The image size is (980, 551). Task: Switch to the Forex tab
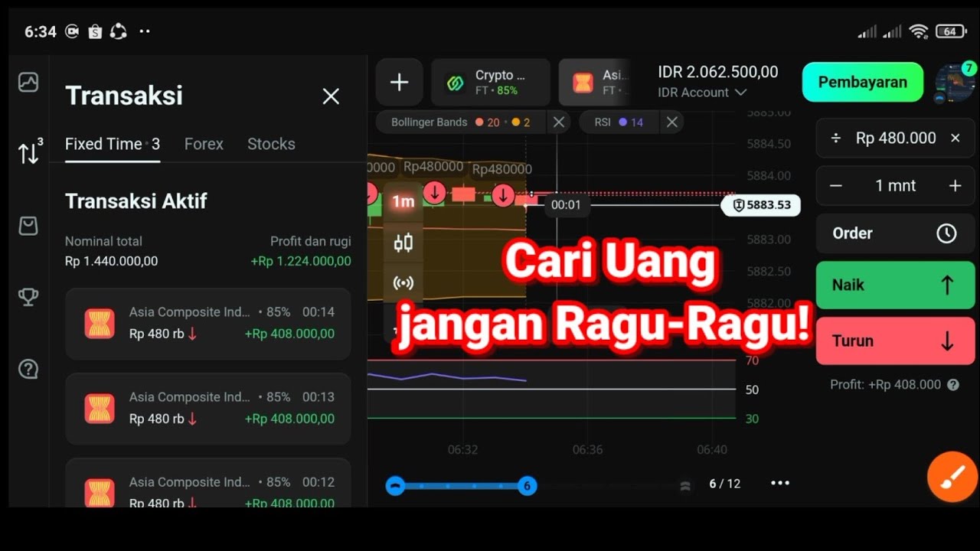tap(204, 144)
